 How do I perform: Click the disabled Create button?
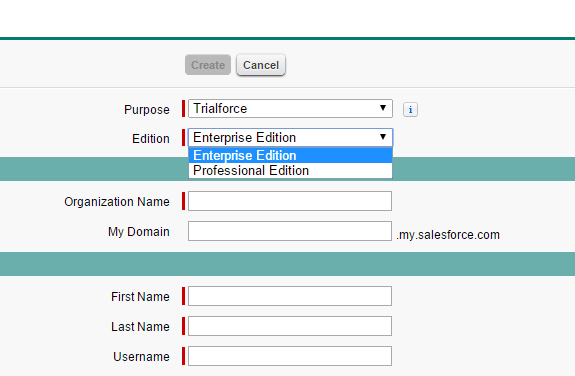[x=208, y=65]
